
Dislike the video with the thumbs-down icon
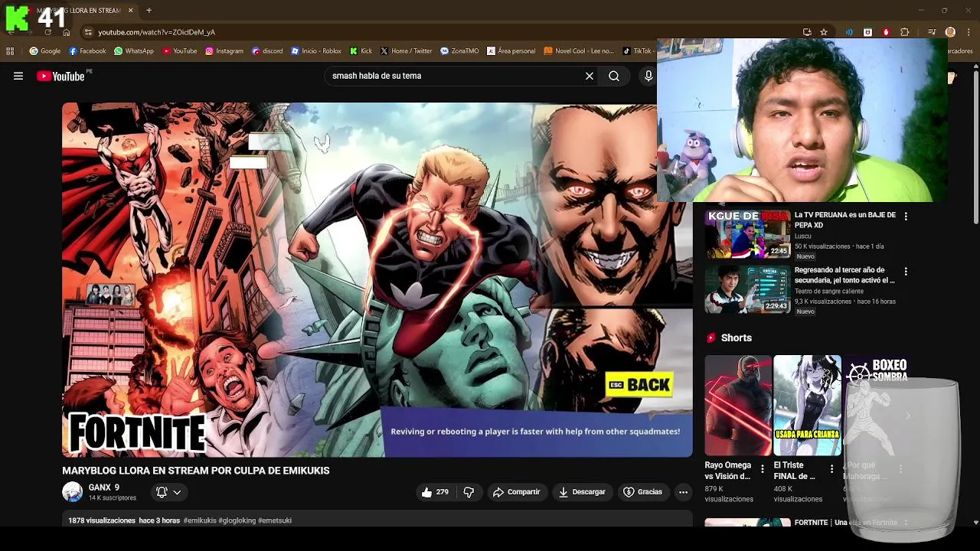(x=469, y=492)
